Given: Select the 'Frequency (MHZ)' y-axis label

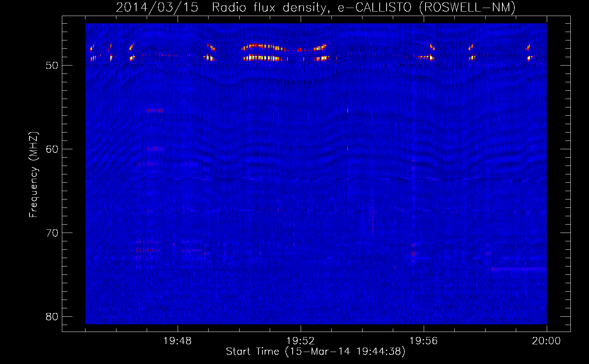Looking at the screenshot, I should [33, 175].
